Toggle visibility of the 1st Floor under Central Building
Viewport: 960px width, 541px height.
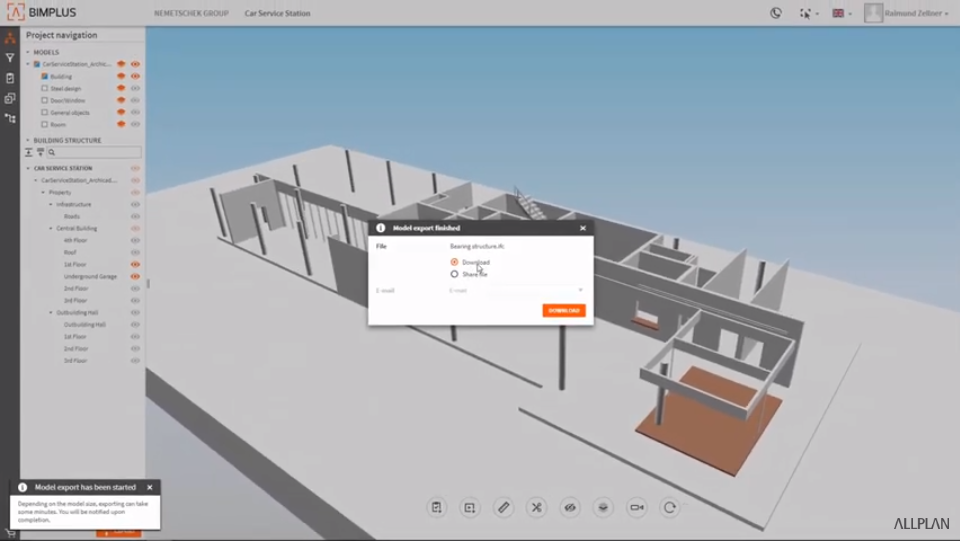[135, 264]
